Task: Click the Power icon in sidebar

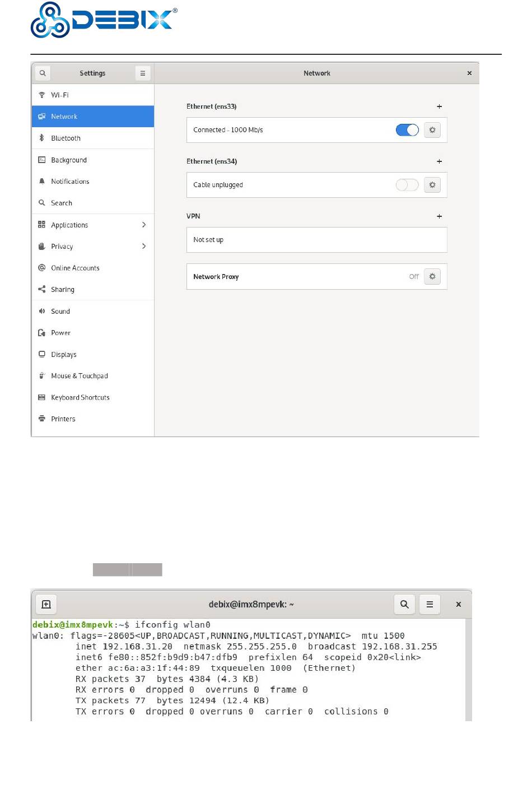Action: [x=42, y=333]
